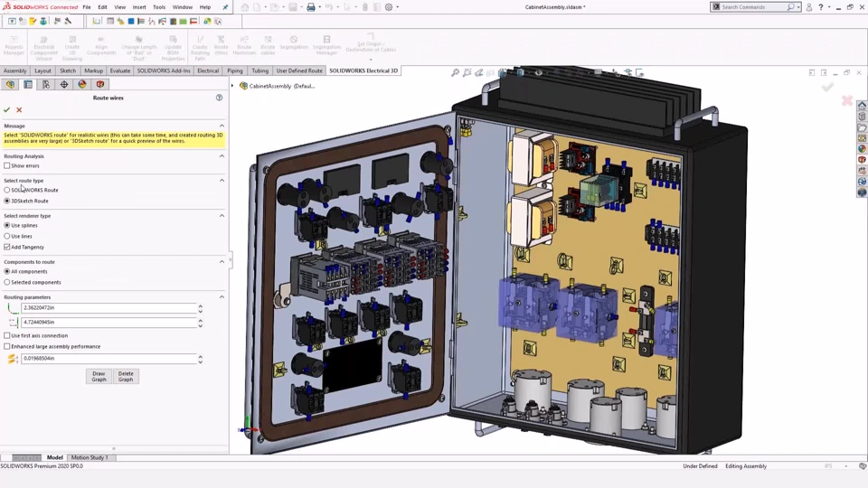Select the Use splines radio button
Image resolution: width=868 pixels, height=488 pixels.
[x=6, y=225]
